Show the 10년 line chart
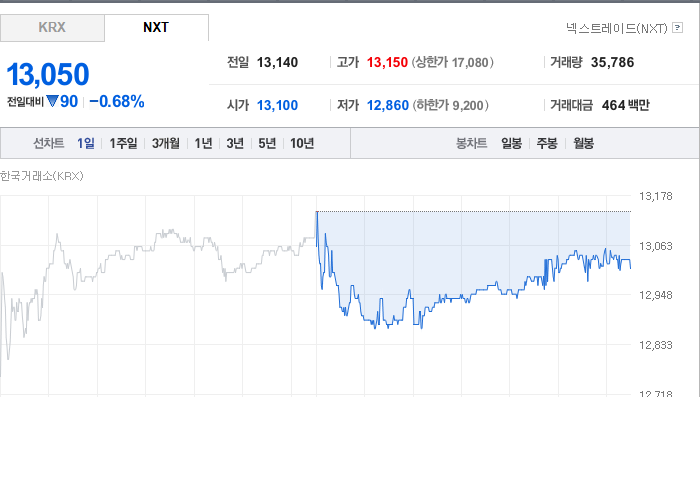 click(302, 143)
